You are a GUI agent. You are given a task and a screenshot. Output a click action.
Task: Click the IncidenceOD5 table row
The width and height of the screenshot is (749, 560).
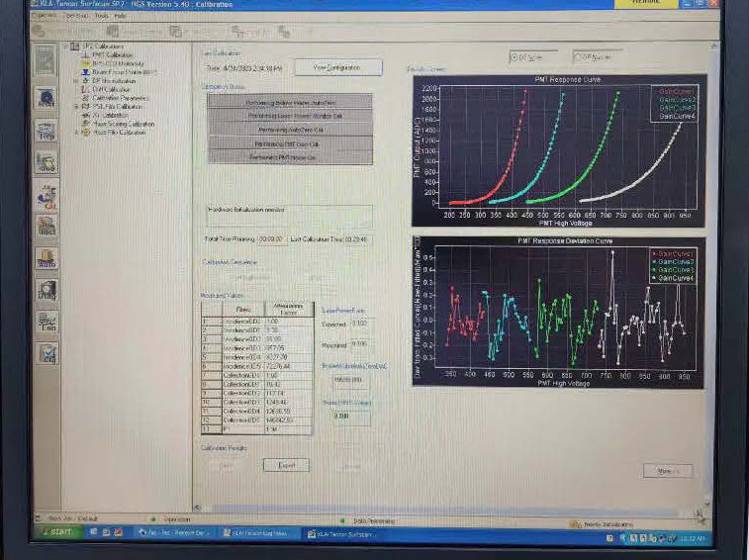tap(257, 366)
